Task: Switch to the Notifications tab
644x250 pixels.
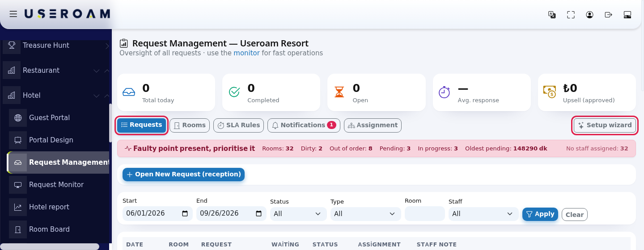Action: coord(304,125)
